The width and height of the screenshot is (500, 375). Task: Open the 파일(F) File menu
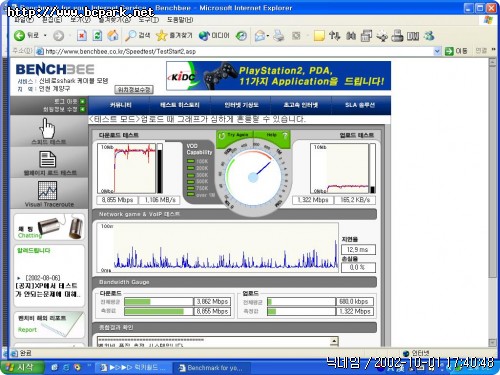[x=24, y=20]
